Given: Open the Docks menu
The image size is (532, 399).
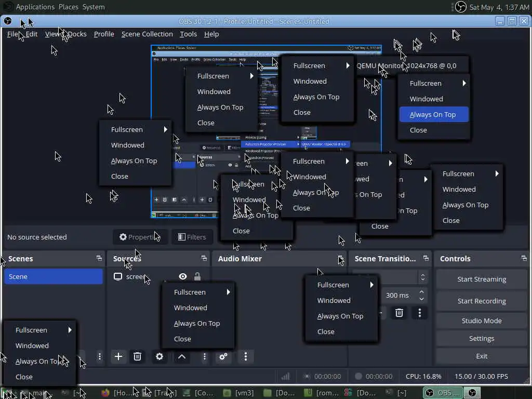Looking at the screenshot, I should pos(77,34).
